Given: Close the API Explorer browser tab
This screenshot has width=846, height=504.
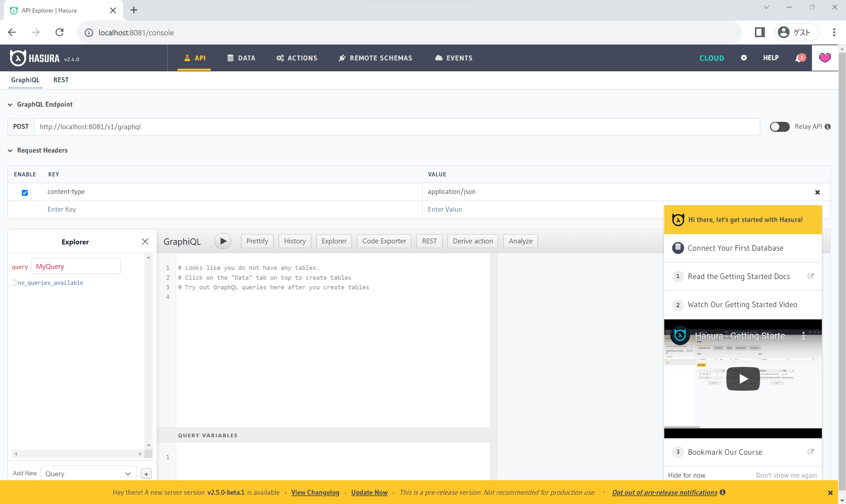Looking at the screenshot, I should pyautogui.click(x=113, y=11).
